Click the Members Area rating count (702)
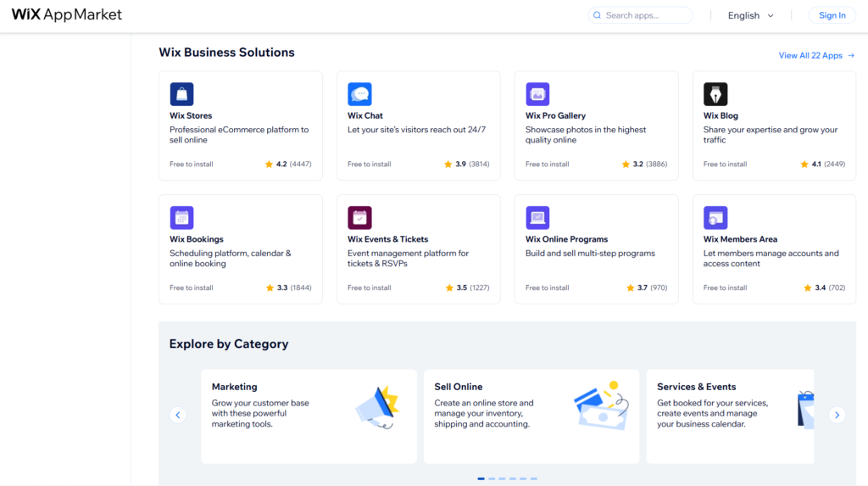868x486 pixels. [x=837, y=288]
